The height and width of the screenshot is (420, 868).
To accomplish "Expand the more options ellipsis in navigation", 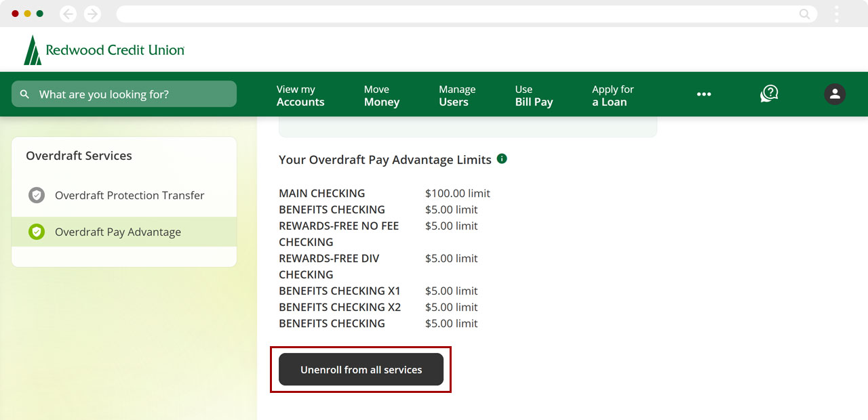I will 704,94.
